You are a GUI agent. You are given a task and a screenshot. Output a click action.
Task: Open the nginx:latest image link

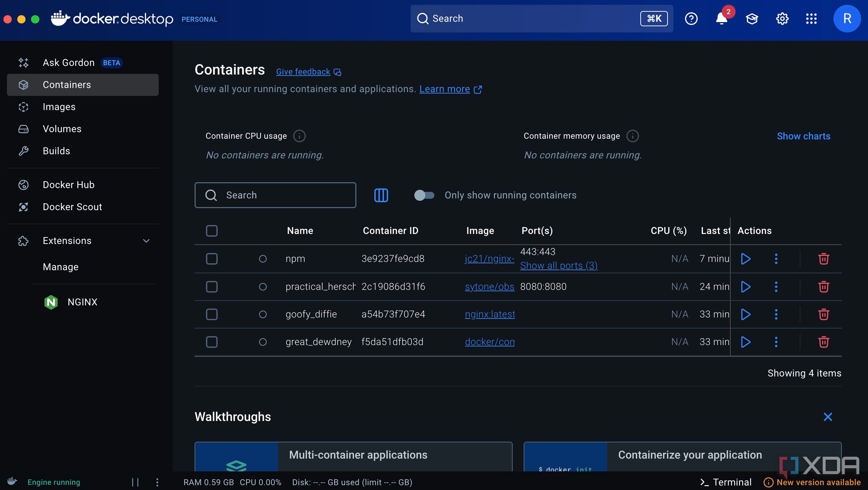(490, 314)
